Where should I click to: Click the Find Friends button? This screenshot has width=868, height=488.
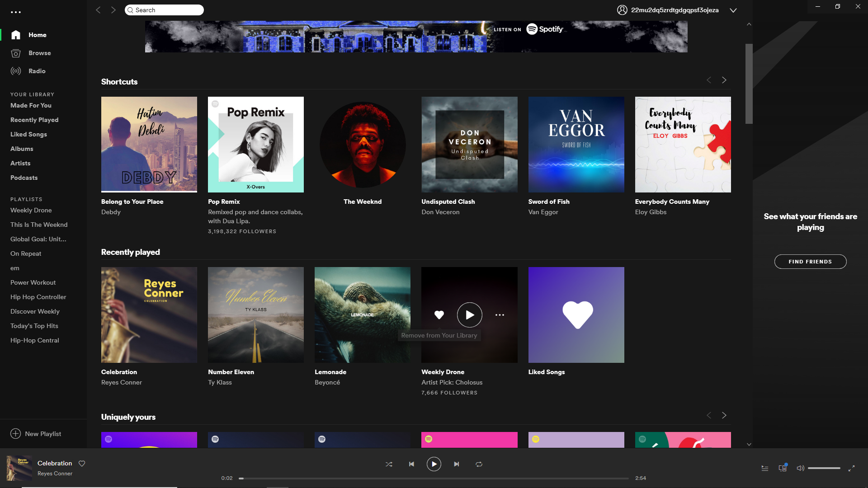pos(810,262)
